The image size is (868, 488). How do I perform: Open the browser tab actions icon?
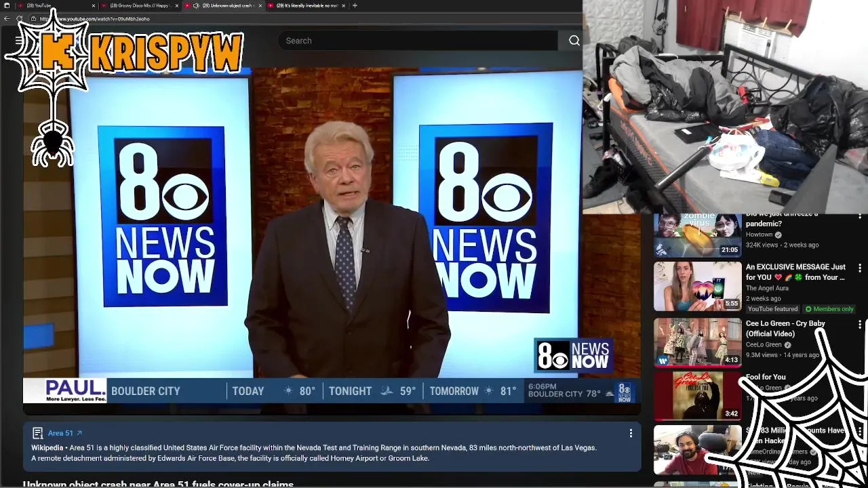(x=6, y=5)
